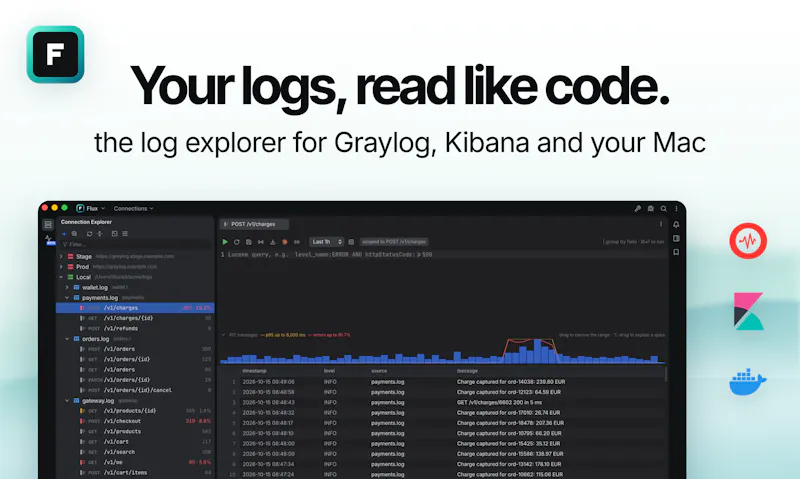Click the key icon in title bar
Viewport: 800px width, 479px height.
click(638, 209)
